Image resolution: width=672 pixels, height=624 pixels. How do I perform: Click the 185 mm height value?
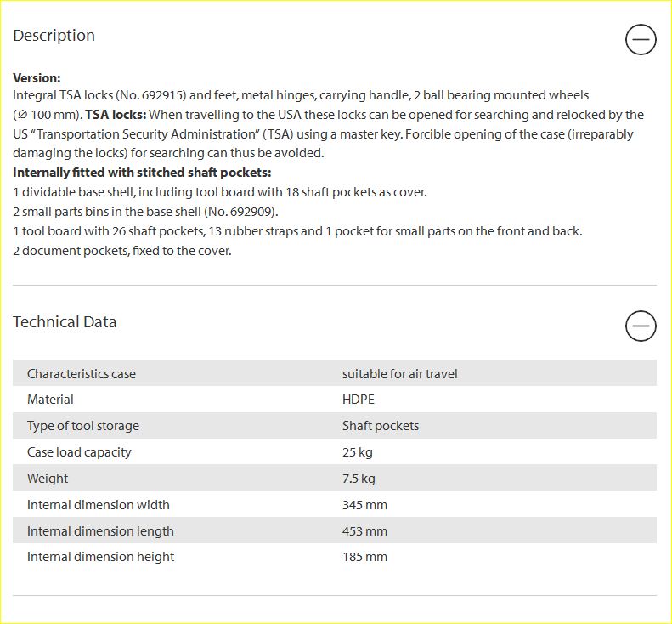click(364, 557)
